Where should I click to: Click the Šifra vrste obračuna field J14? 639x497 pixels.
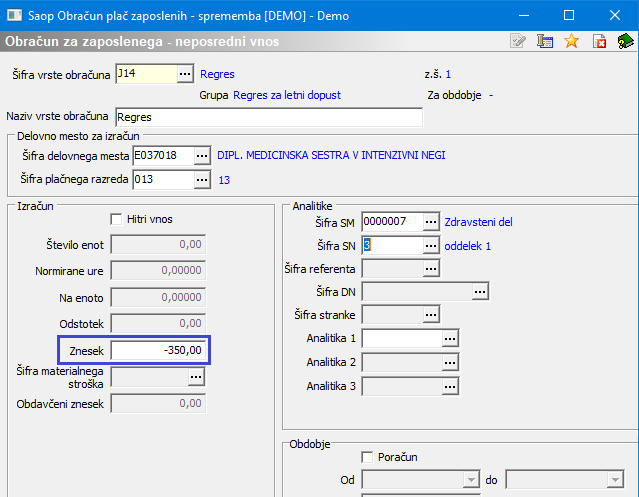point(146,74)
